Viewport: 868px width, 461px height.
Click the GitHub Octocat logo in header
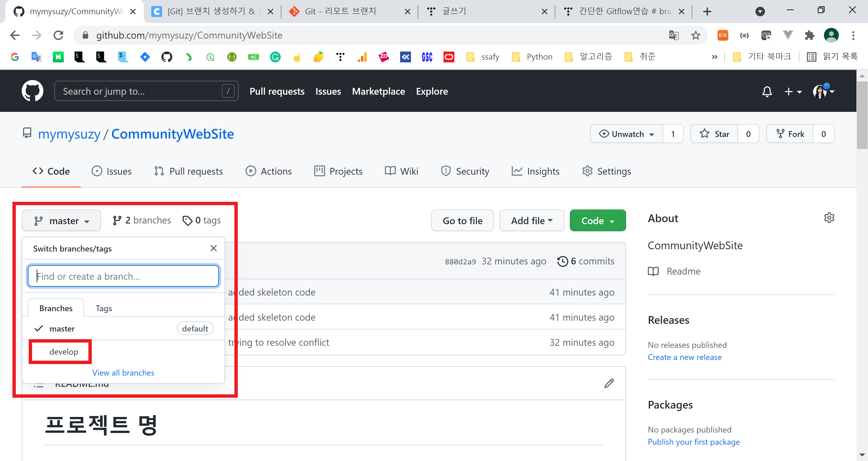pos(32,91)
